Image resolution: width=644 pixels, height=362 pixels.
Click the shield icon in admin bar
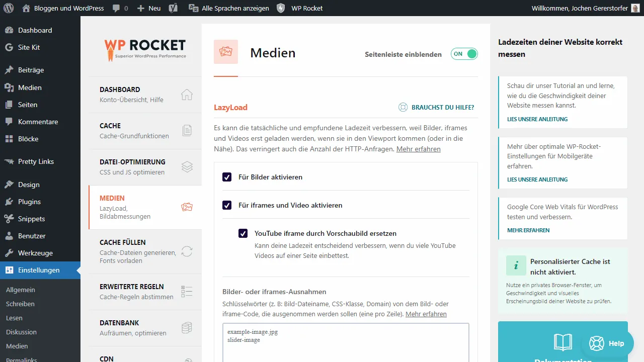pyautogui.click(x=281, y=8)
